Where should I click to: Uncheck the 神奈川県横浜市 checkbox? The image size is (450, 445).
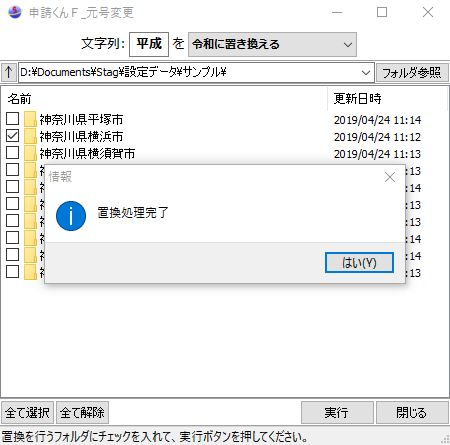(x=13, y=136)
